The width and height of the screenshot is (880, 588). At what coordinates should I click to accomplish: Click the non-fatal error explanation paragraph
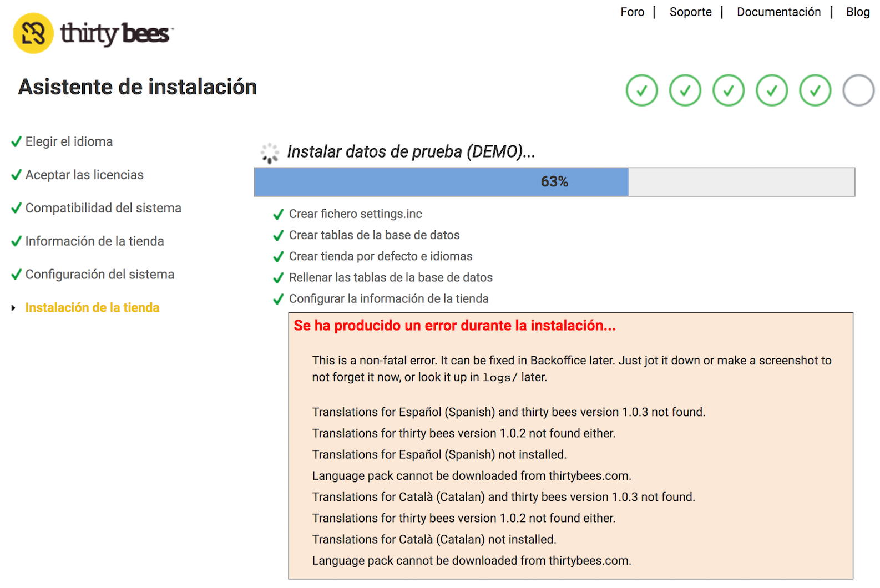click(x=572, y=369)
